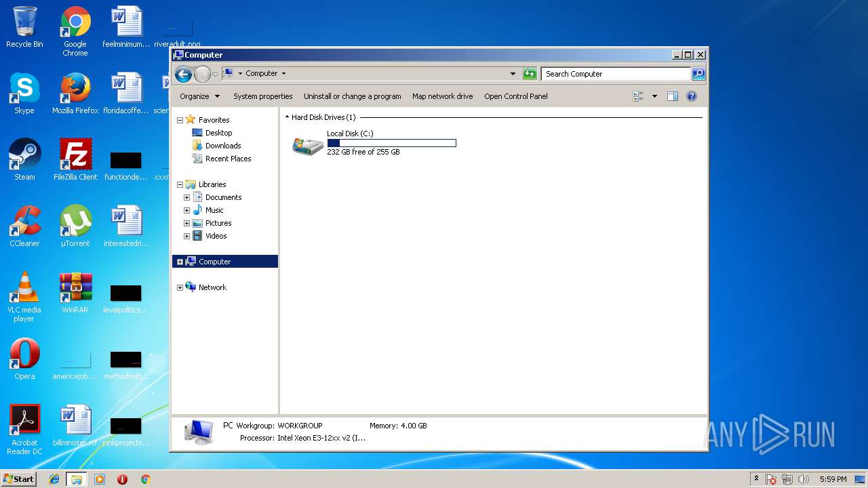The width and height of the screenshot is (868, 488).
Task: Select Recent Places under Favorites
Action: click(221, 159)
